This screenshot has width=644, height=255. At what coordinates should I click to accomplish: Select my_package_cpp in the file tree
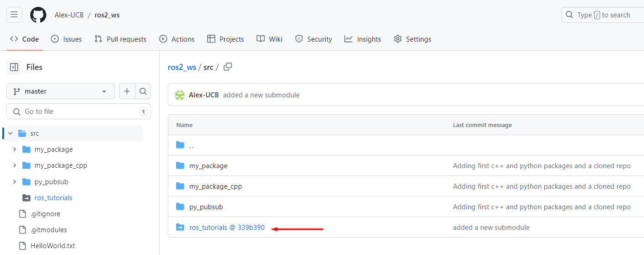pos(61,165)
